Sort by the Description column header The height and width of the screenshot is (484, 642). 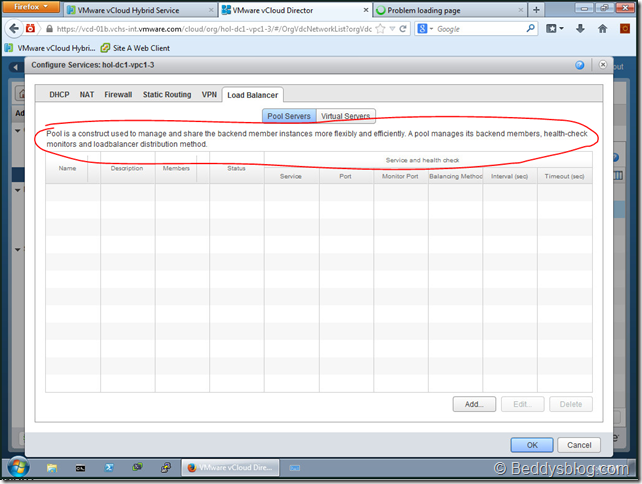pos(127,168)
